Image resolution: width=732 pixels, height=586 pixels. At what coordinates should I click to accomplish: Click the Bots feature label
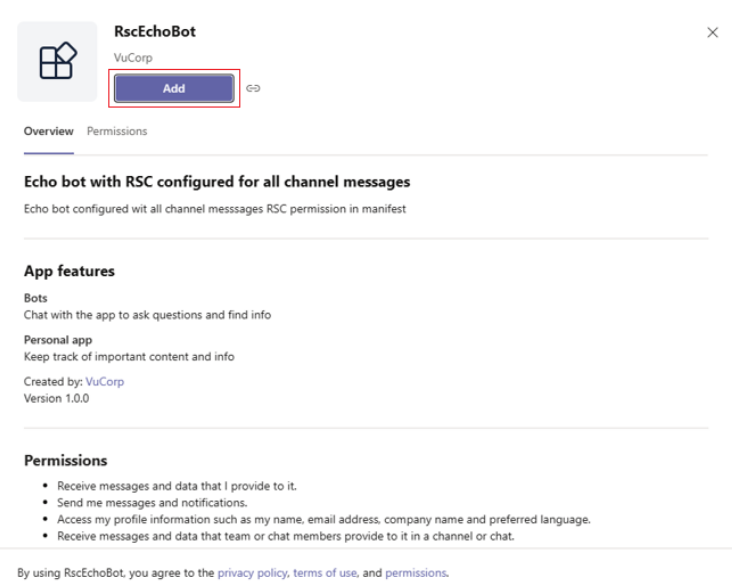pyautogui.click(x=35, y=299)
